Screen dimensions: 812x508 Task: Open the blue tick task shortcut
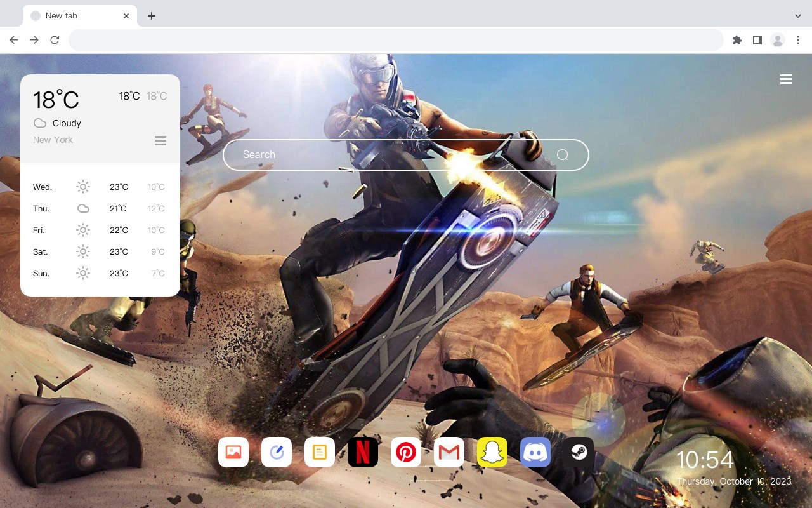[x=277, y=452]
